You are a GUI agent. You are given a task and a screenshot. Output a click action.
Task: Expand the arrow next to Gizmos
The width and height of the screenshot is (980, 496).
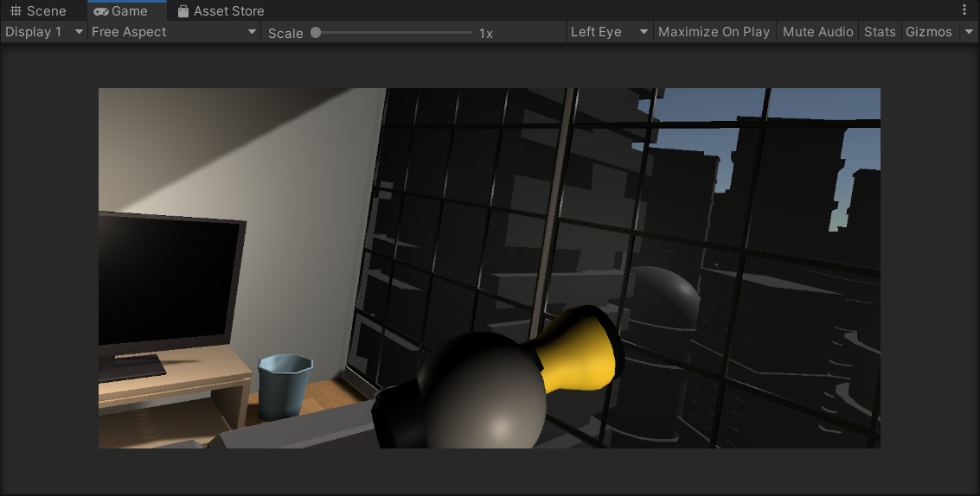click(x=969, y=32)
